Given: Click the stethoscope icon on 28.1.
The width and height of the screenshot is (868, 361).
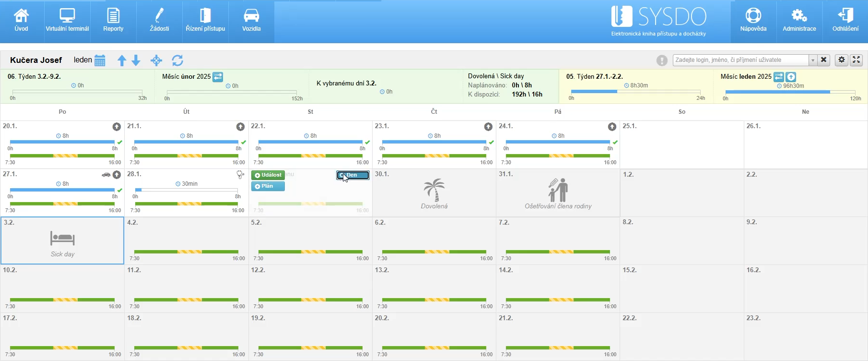Looking at the screenshot, I should 240,175.
